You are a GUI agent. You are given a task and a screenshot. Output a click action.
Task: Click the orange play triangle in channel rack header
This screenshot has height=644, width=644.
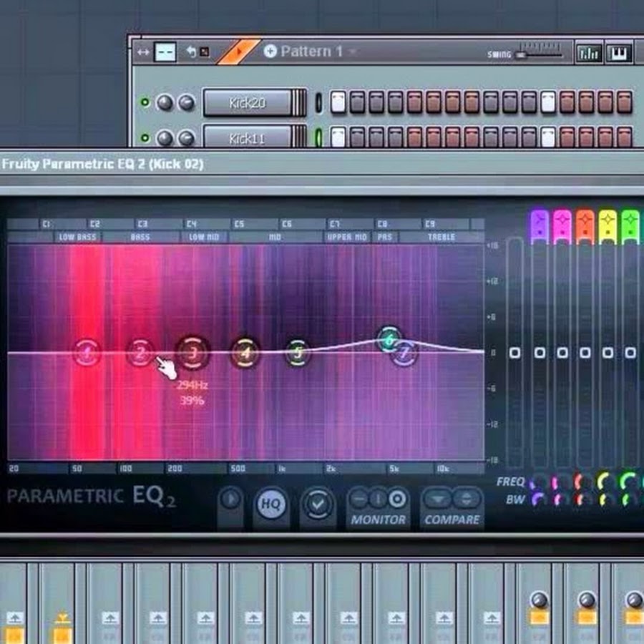pyautogui.click(x=238, y=52)
